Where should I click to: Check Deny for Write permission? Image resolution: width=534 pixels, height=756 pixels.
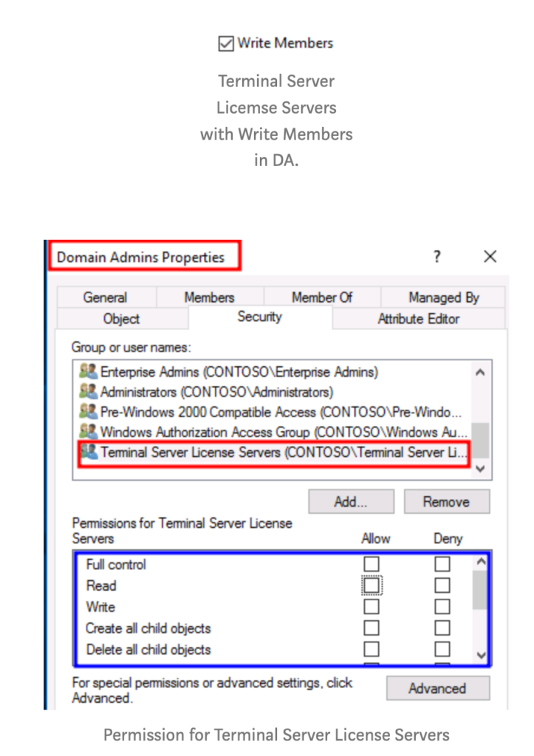tap(442, 607)
